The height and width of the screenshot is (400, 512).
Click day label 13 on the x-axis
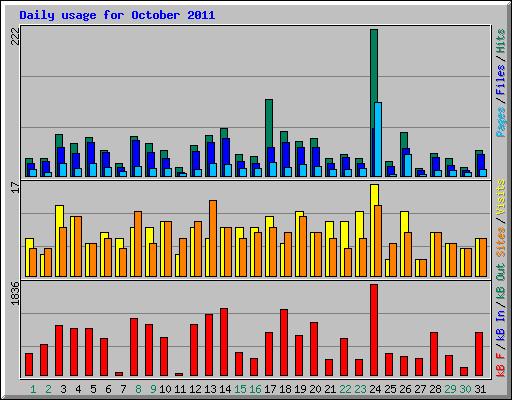click(210, 389)
